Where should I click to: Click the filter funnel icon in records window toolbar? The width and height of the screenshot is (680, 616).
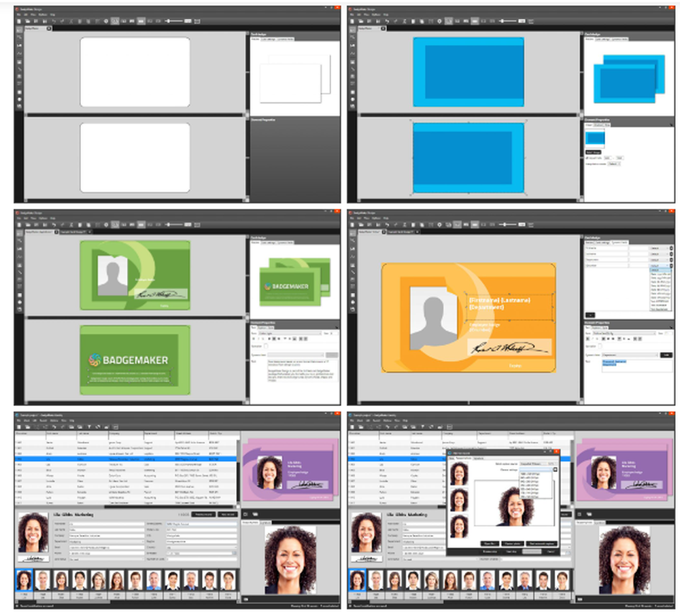click(x=89, y=427)
